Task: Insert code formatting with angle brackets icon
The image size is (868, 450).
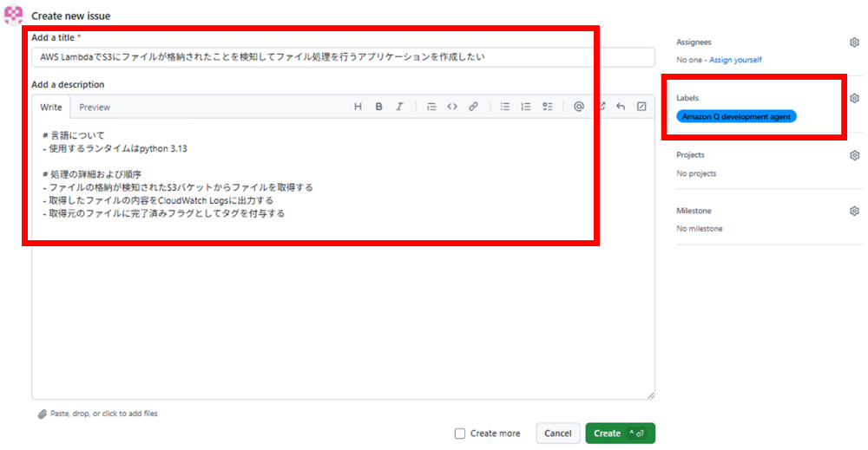Action: [452, 107]
